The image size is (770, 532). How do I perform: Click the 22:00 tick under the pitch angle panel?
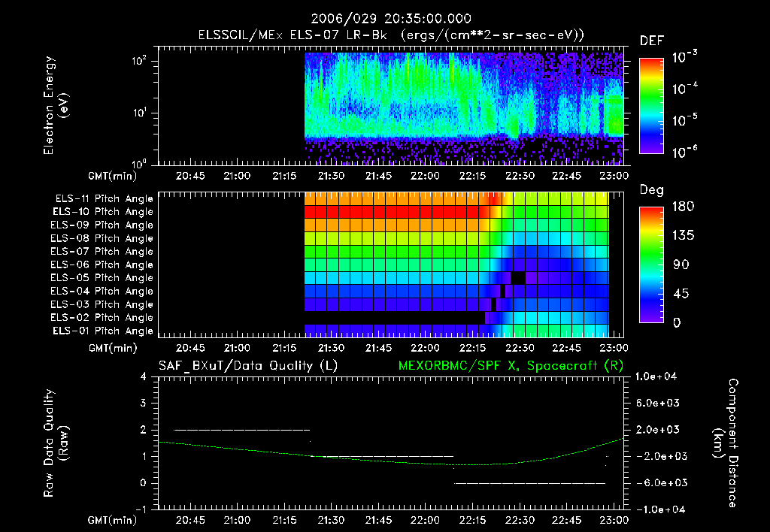pos(426,348)
